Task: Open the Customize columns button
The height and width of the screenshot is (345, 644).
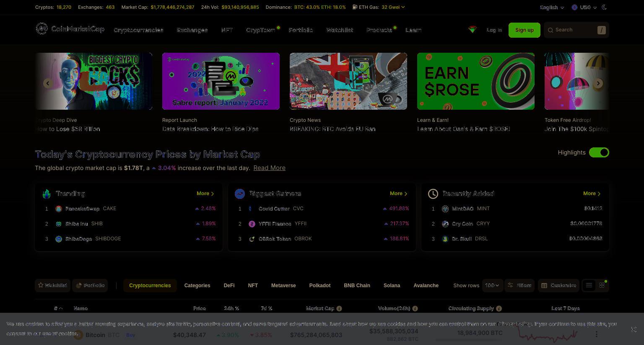Action: (x=559, y=285)
